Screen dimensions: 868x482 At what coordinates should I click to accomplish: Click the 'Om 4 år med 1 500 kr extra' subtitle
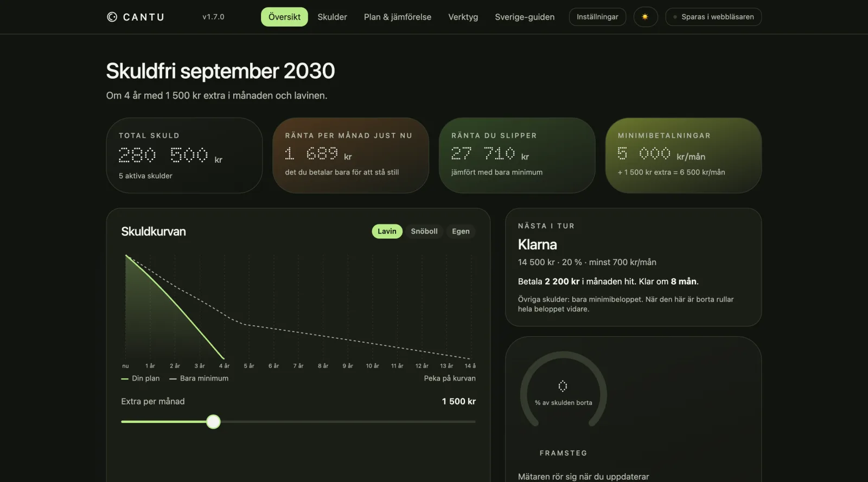point(216,95)
